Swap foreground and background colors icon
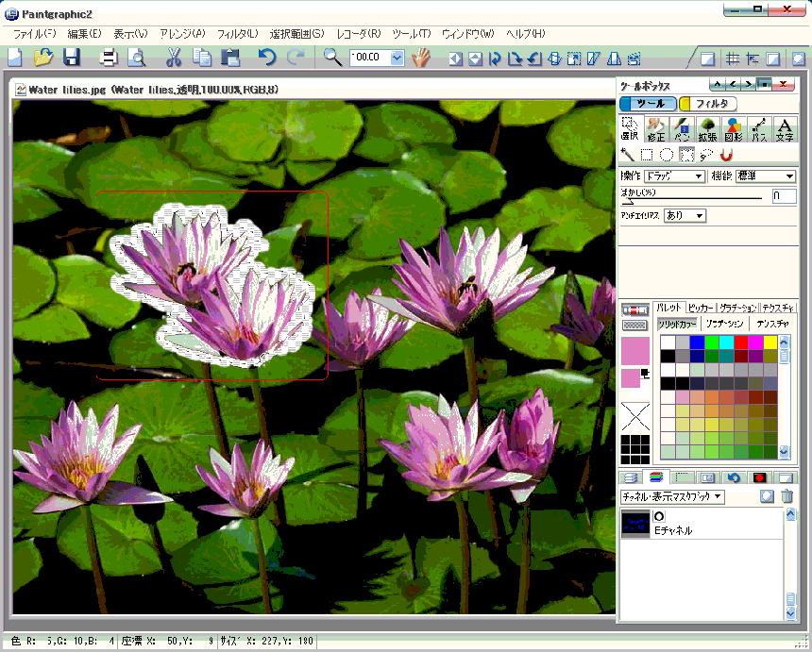This screenshot has height=652, width=812. pyautogui.click(x=645, y=373)
